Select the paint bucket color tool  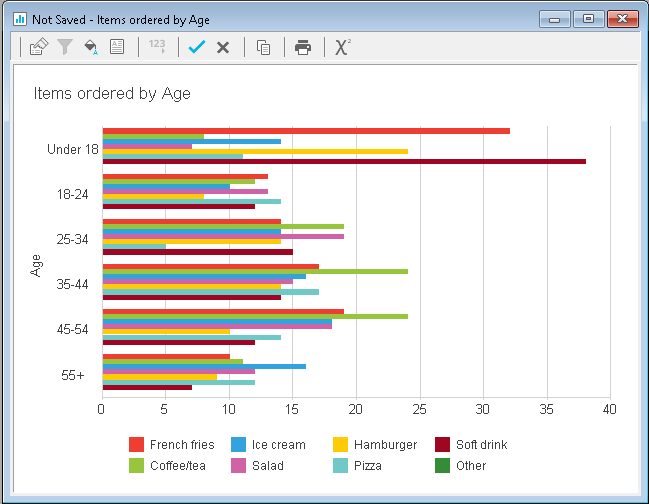point(91,47)
